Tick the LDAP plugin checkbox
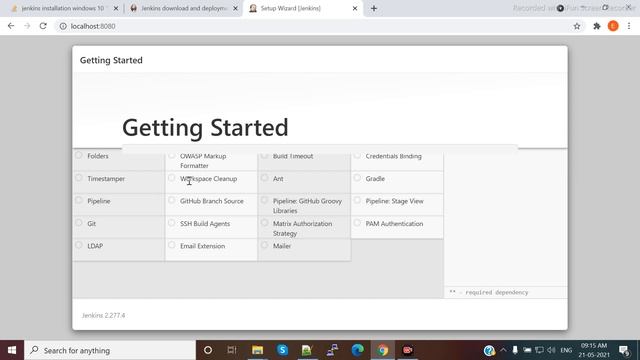 (x=79, y=245)
